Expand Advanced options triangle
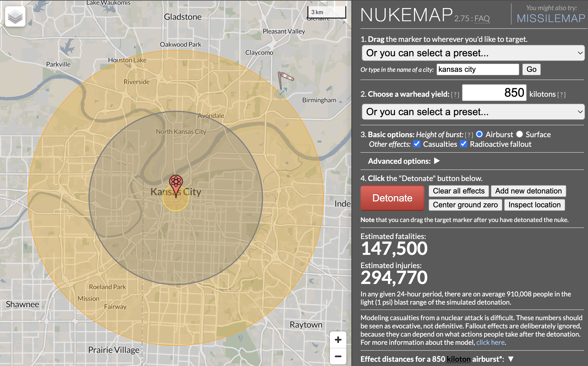This screenshot has height=366, width=588. coord(437,161)
